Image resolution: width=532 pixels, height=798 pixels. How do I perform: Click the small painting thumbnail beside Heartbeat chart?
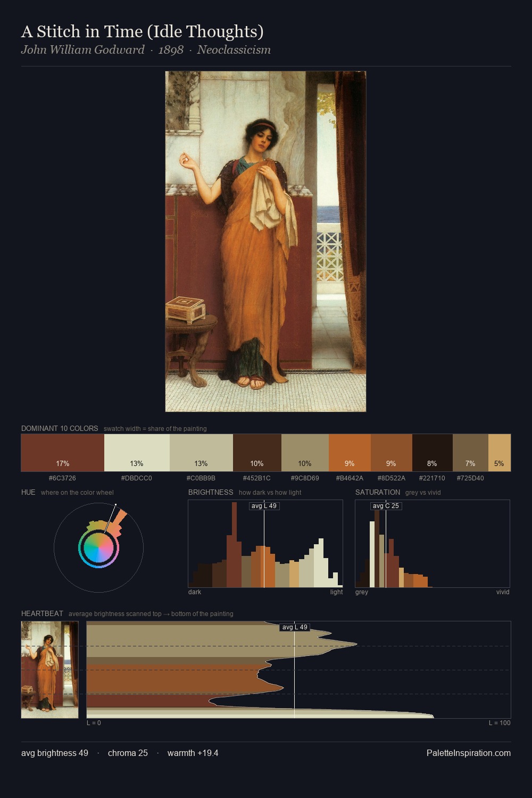tap(49, 670)
